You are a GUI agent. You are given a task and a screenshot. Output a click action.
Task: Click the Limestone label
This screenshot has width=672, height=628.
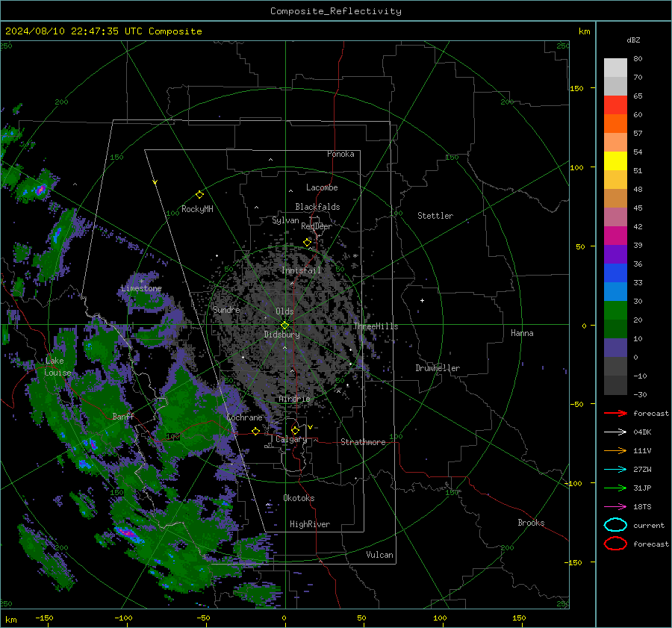[141, 288]
